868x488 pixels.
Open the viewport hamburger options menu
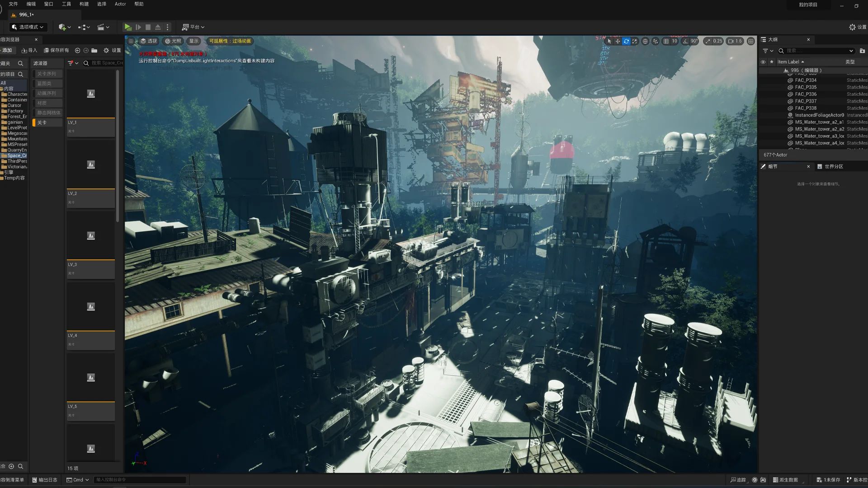click(x=131, y=41)
